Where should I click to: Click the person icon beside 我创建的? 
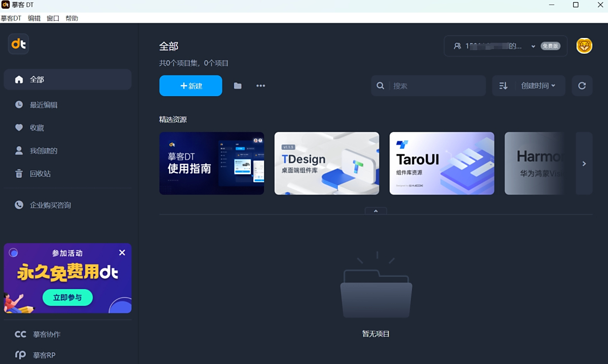(19, 150)
